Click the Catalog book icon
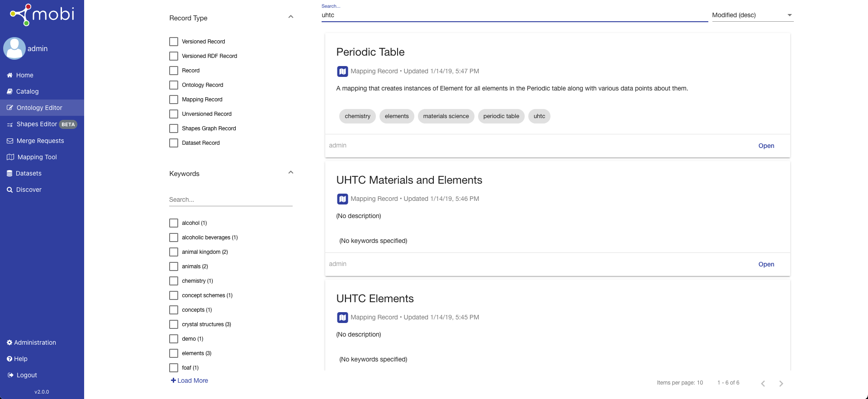 click(9, 91)
